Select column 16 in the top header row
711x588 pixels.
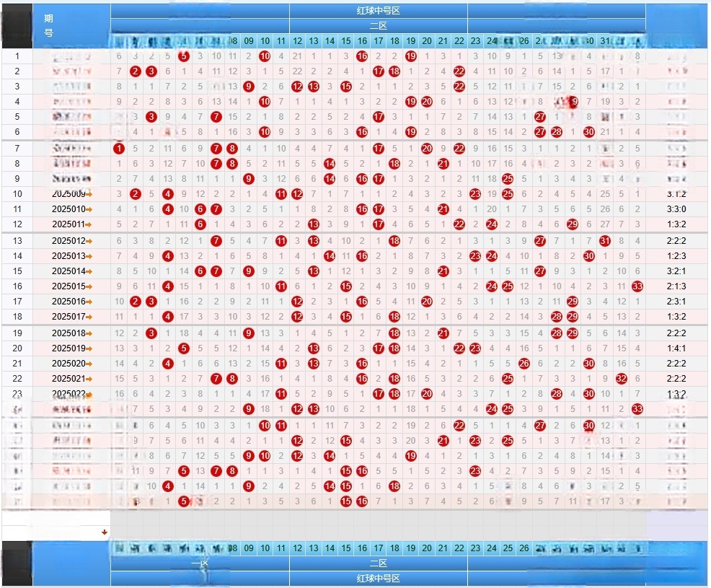pos(362,41)
